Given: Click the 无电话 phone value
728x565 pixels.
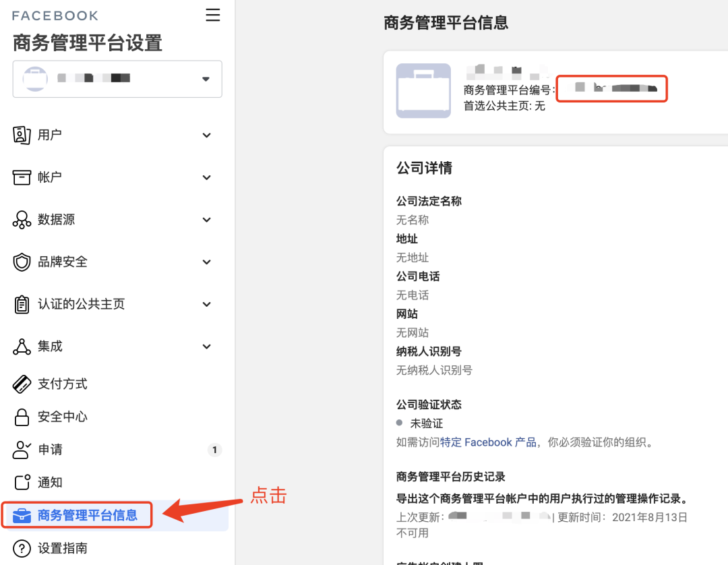Looking at the screenshot, I should [x=413, y=295].
